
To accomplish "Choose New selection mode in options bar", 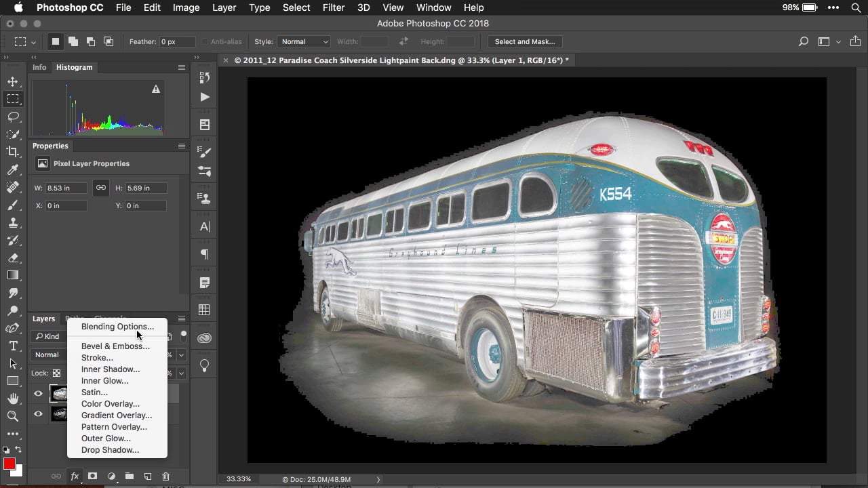I will [56, 41].
